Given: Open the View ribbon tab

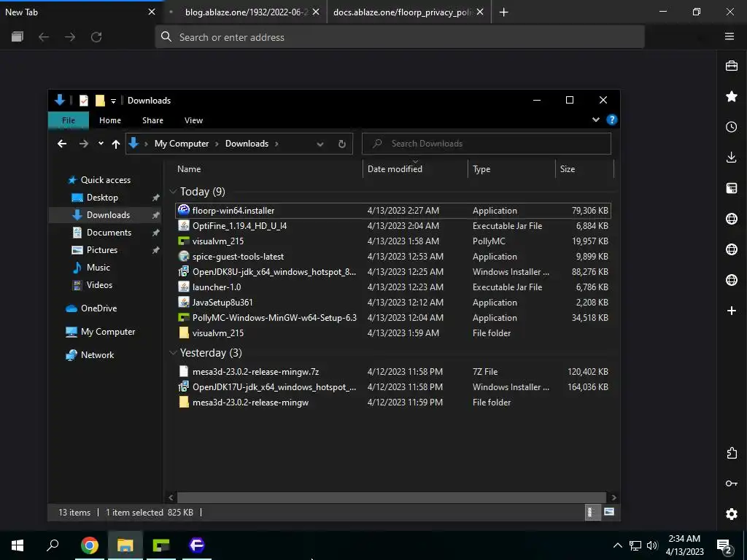Looking at the screenshot, I should (x=193, y=120).
